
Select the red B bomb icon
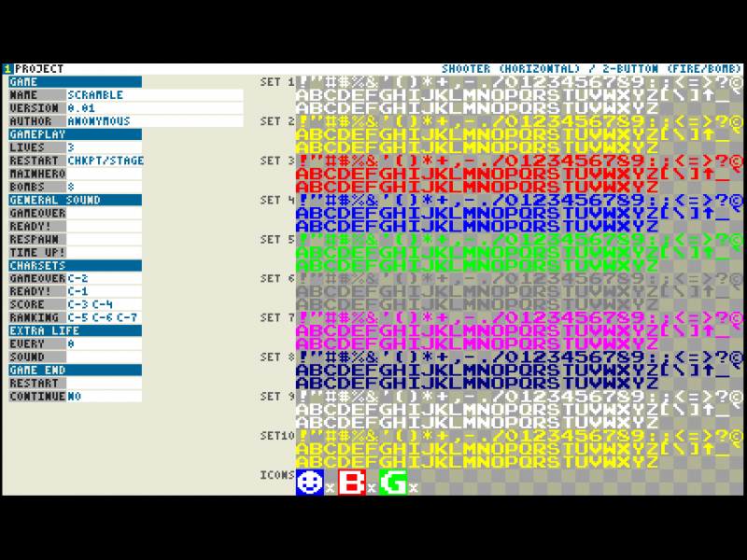click(x=351, y=482)
